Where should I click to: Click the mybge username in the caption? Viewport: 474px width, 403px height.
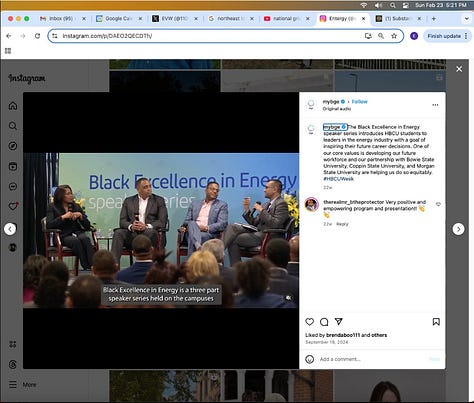(331, 127)
